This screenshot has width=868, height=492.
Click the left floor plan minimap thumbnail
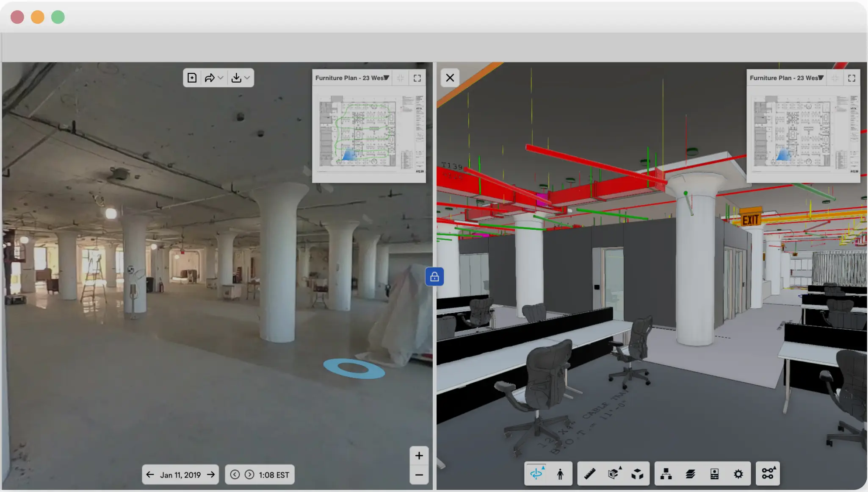pyautogui.click(x=368, y=133)
